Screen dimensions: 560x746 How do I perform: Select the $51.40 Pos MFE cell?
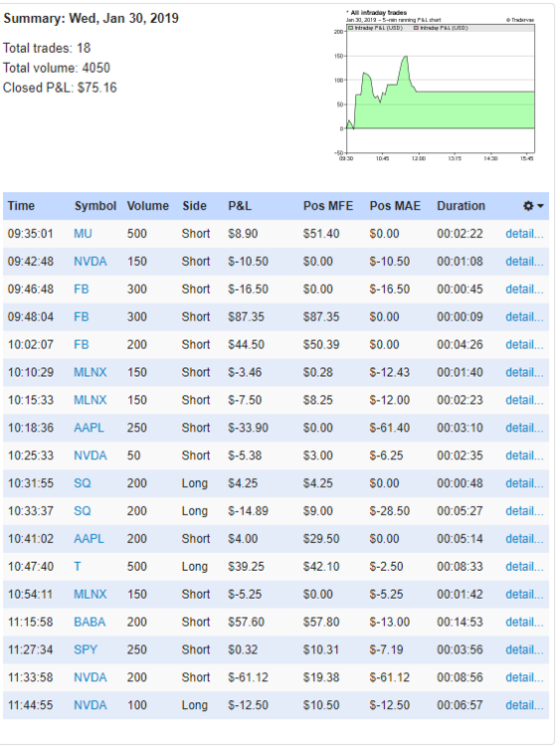click(321, 234)
